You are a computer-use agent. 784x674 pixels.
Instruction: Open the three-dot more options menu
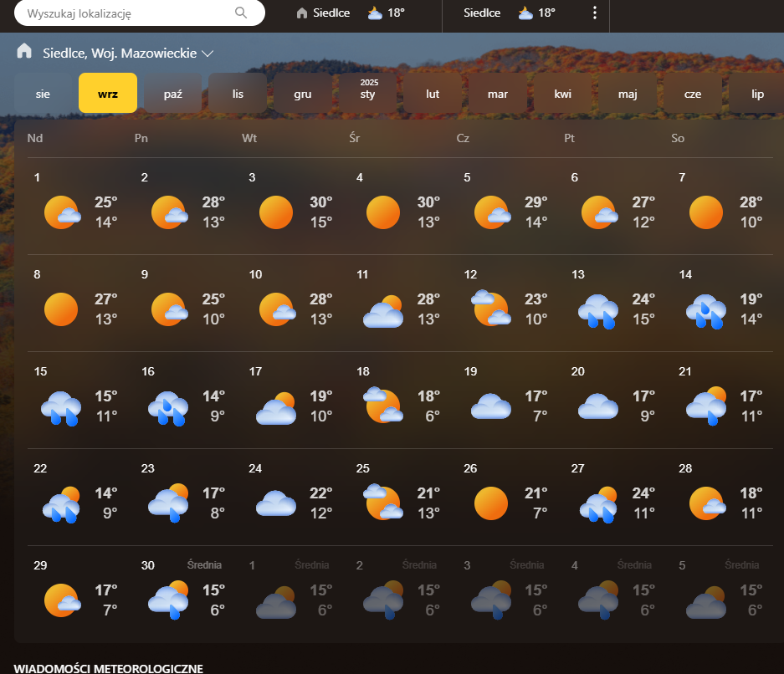(x=595, y=13)
